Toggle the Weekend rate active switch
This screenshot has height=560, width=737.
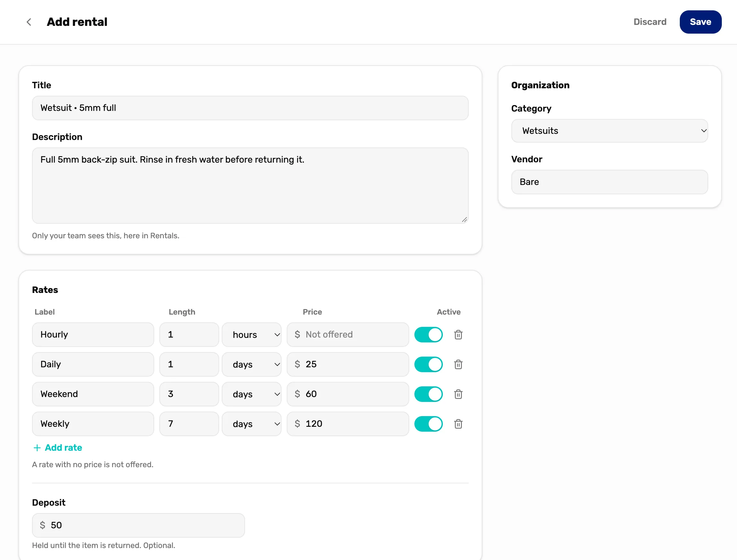[429, 394]
